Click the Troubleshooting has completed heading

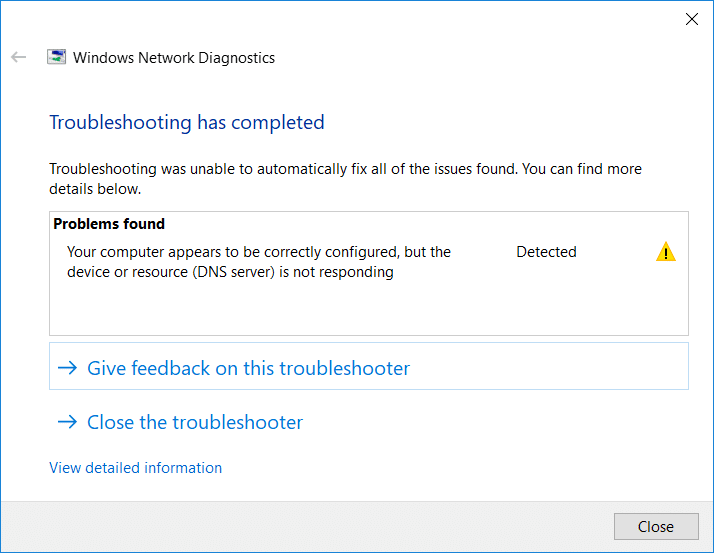coord(187,123)
